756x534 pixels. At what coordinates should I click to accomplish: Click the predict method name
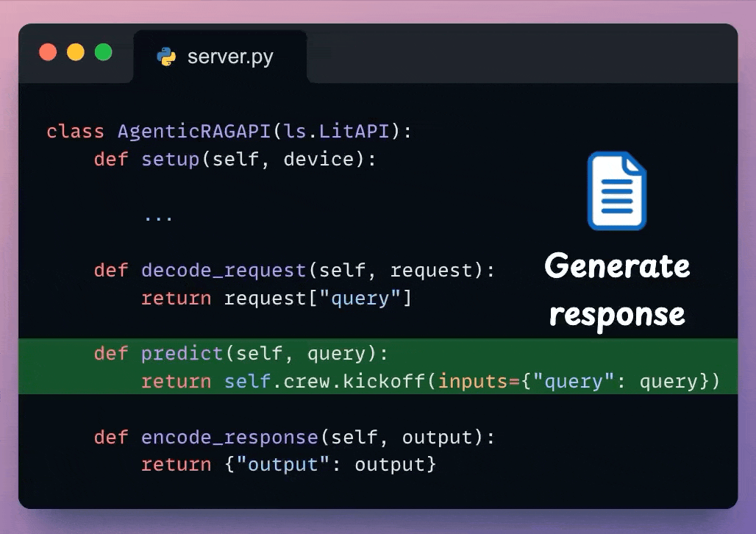pyautogui.click(x=182, y=354)
